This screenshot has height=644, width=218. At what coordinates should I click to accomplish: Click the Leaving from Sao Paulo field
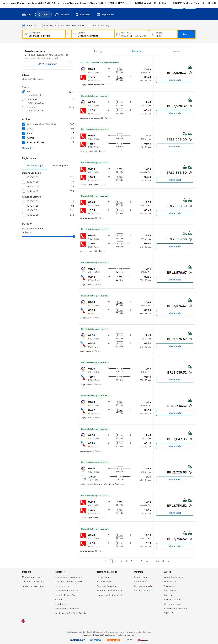(x=44, y=34)
